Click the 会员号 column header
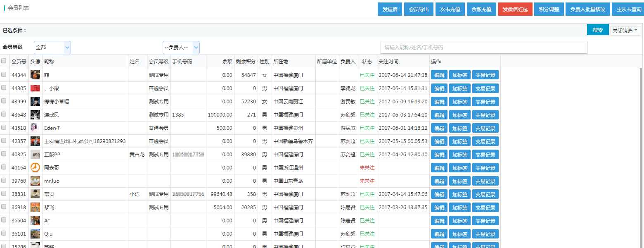 pos(19,61)
